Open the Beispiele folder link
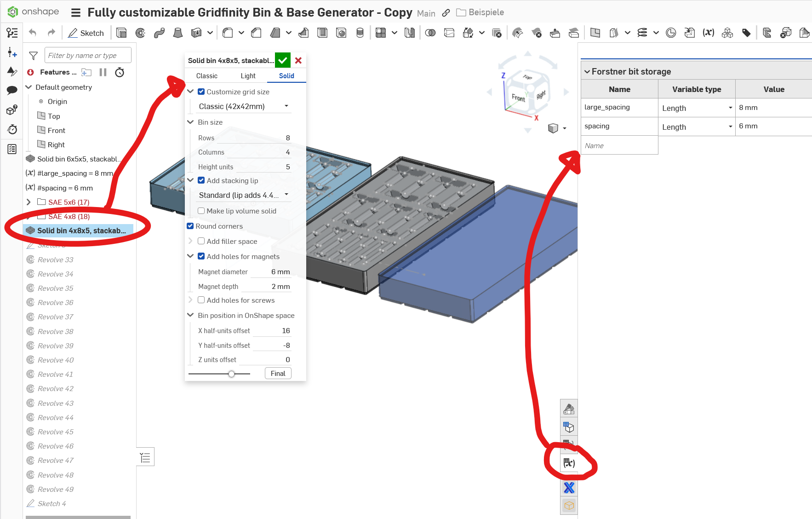The height and width of the screenshot is (519, 812). click(x=480, y=12)
